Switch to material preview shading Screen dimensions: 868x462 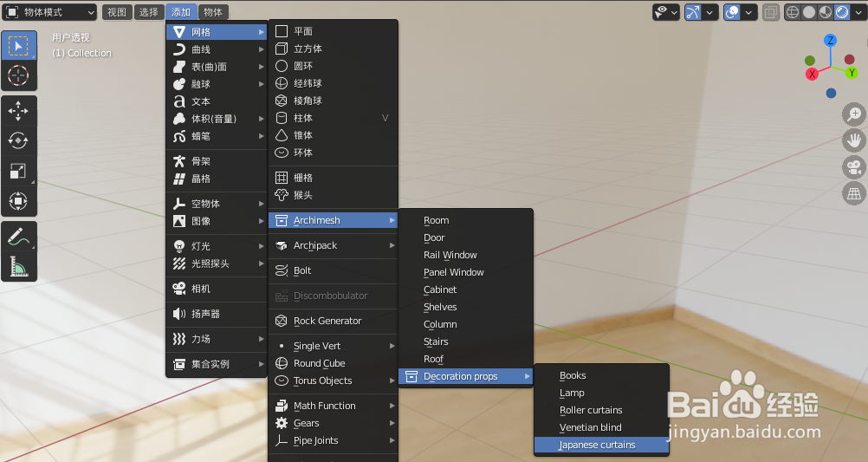tap(826, 12)
